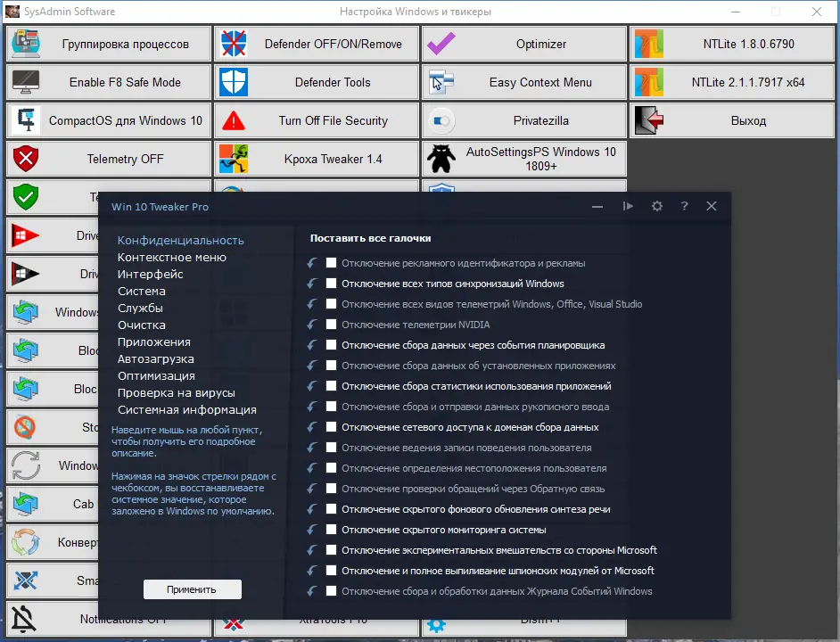Select Службы section
This screenshot has width=840, height=642.
(x=140, y=309)
